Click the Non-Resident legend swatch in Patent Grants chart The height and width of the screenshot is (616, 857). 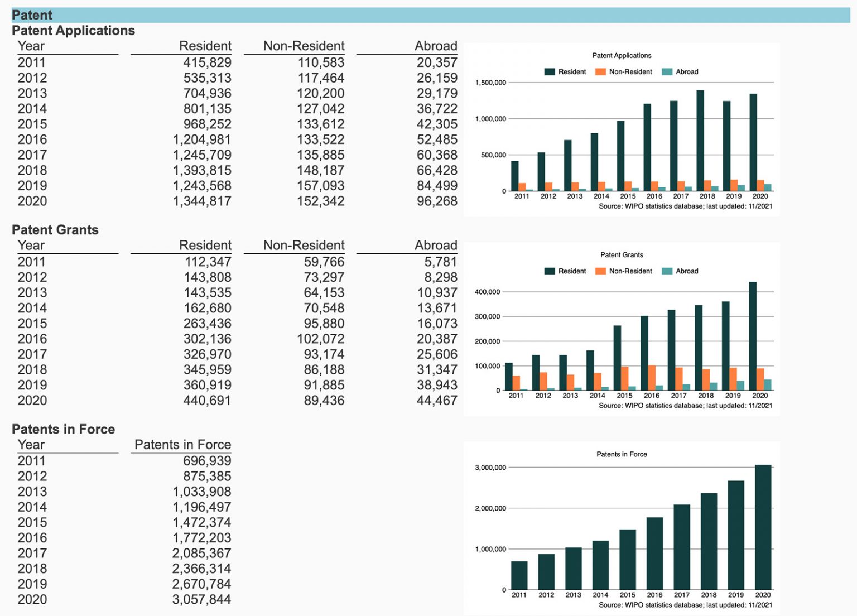tap(600, 271)
